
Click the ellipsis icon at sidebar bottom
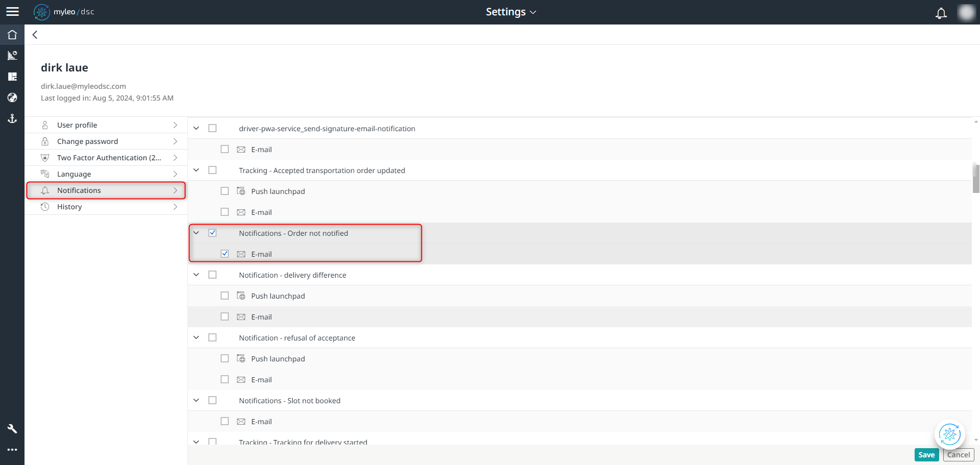[12, 449]
